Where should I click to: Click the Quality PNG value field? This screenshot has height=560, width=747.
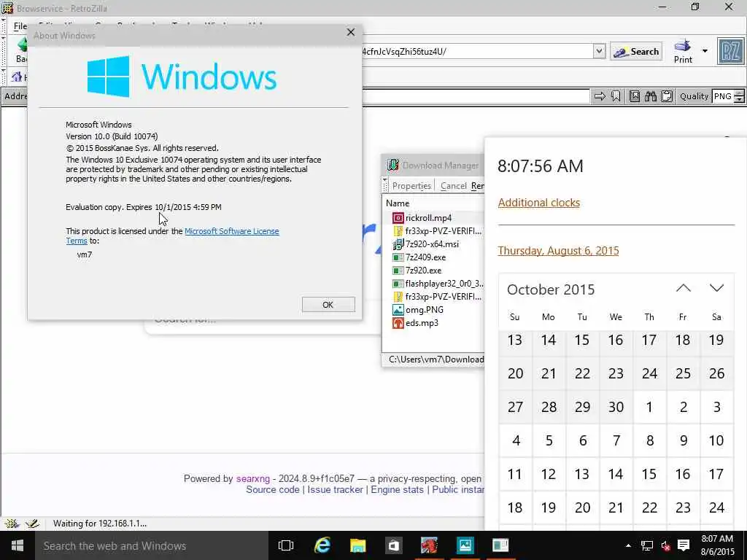pos(723,97)
